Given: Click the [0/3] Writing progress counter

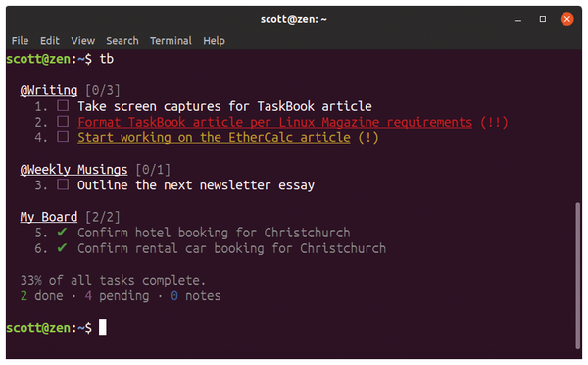Looking at the screenshot, I should point(103,90).
